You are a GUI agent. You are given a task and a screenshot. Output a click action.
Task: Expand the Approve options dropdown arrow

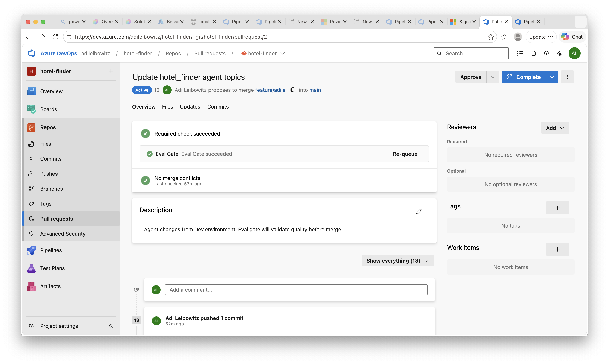click(x=492, y=77)
